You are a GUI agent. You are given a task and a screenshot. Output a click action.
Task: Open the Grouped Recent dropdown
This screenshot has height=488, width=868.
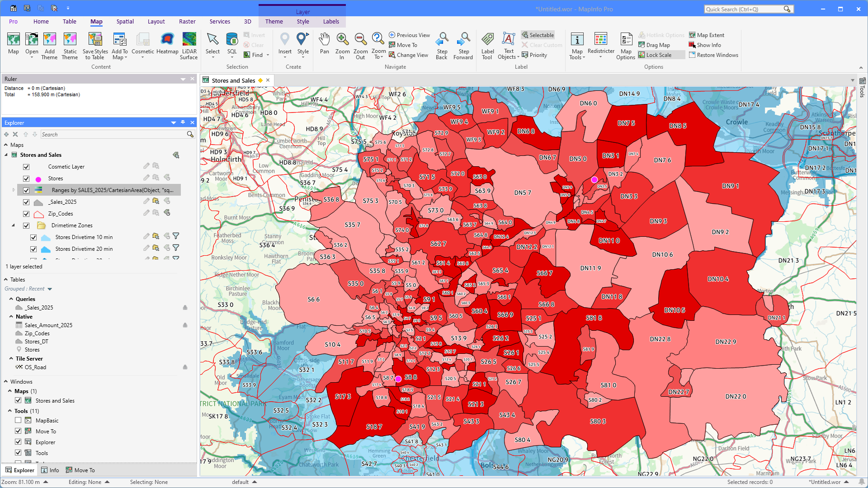pos(50,289)
